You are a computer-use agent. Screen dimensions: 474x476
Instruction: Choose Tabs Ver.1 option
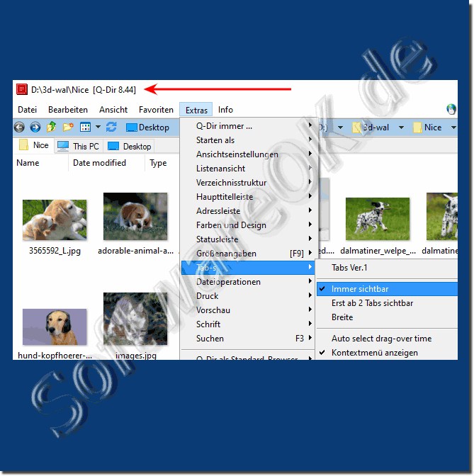(x=387, y=268)
